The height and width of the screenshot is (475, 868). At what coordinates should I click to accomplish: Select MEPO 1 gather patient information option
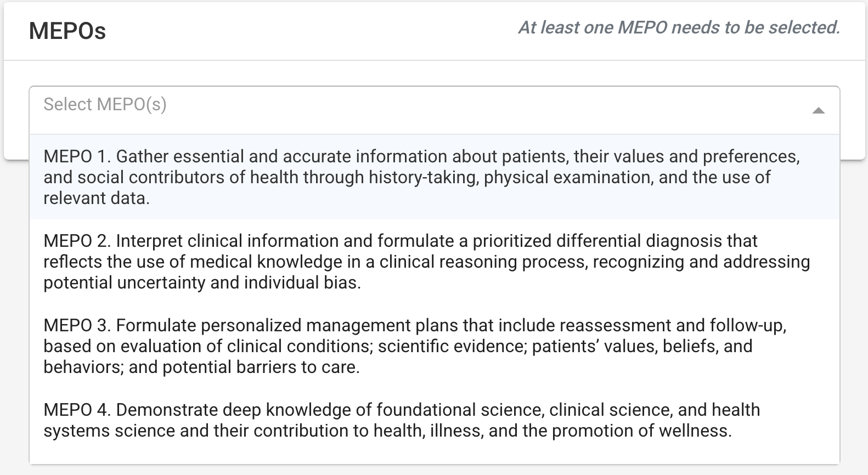click(434, 177)
